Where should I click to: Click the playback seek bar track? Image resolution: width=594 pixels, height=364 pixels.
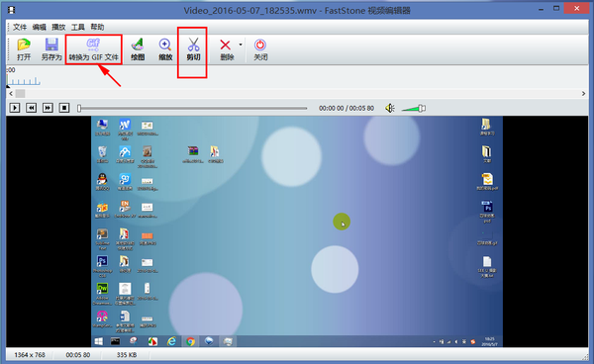pyautogui.click(x=193, y=109)
